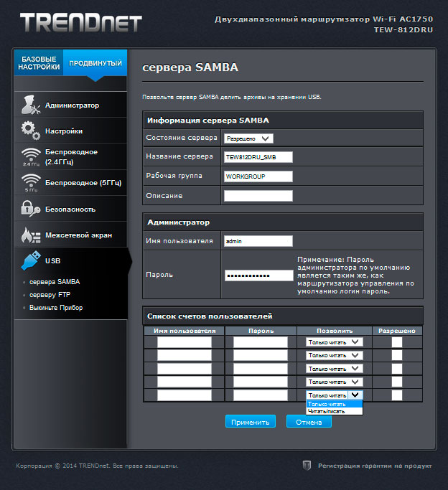The height and width of the screenshot is (490, 448).
Task: Open the Межсетевой экран section
Action: (70, 235)
